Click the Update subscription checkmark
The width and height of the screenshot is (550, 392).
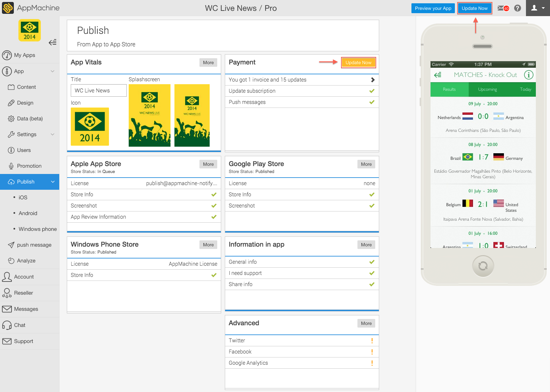coord(372,91)
